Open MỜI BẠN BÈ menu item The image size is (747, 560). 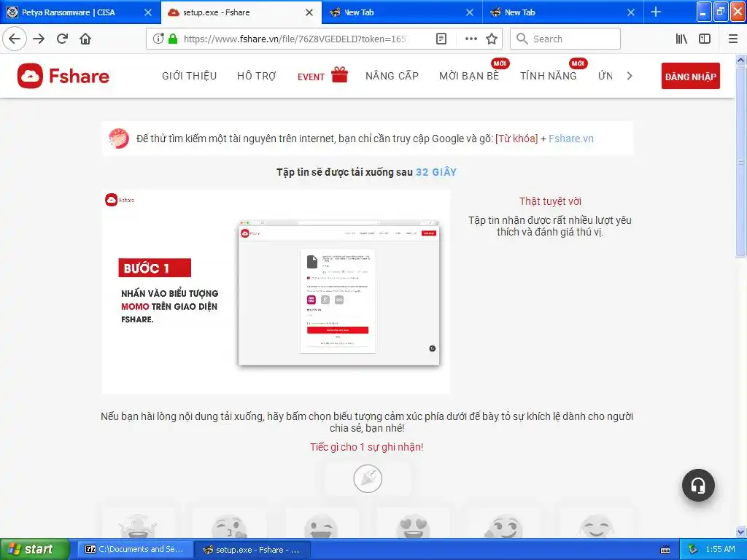point(469,76)
